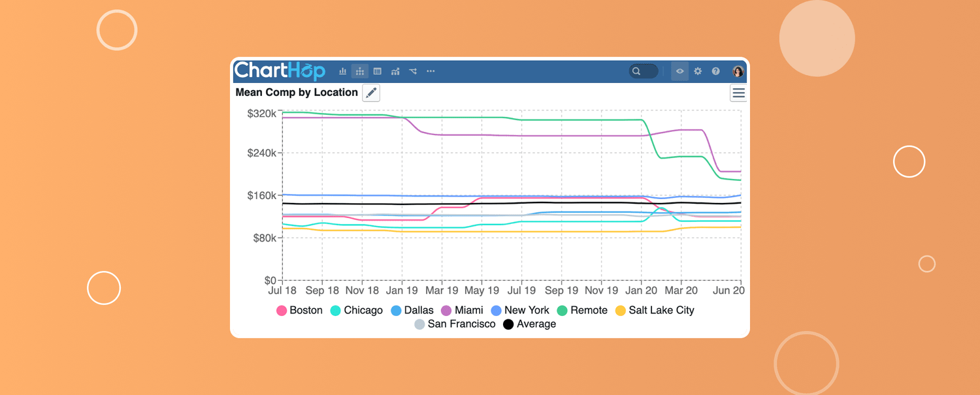
Task: Open help question mark icon
Action: (x=715, y=71)
